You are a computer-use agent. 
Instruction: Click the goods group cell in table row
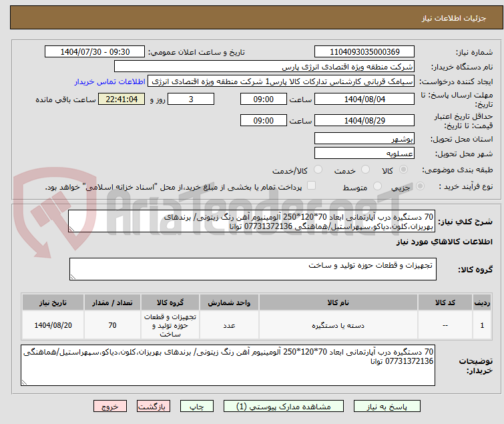[170, 325]
